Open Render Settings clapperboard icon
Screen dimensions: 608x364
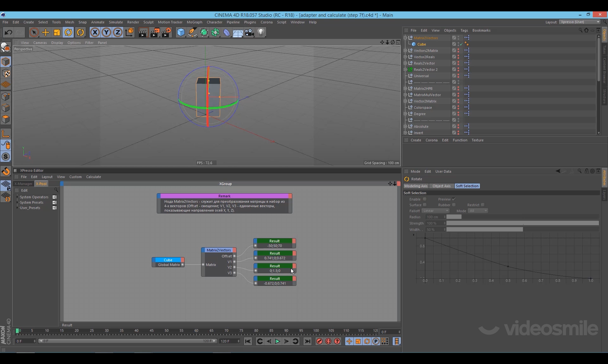tap(167, 32)
